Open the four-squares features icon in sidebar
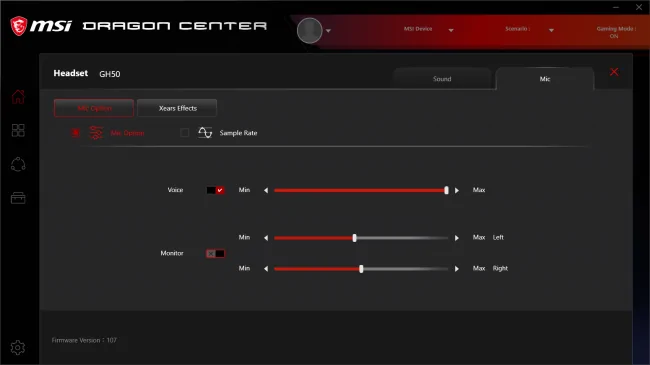This screenshot has height=365, width=650. coord(18,130)
